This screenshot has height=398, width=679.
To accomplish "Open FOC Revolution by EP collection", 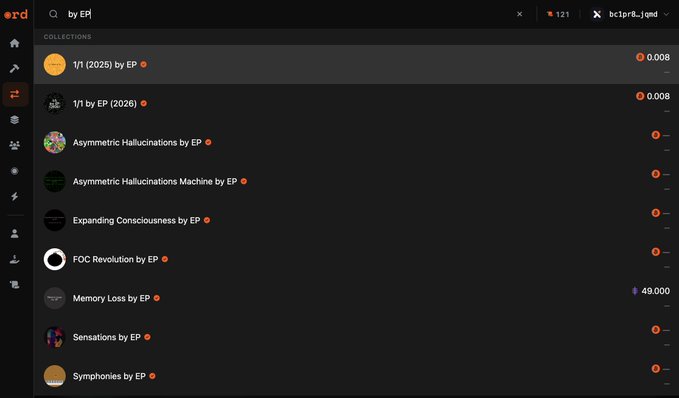I will (x=356, y=259).
